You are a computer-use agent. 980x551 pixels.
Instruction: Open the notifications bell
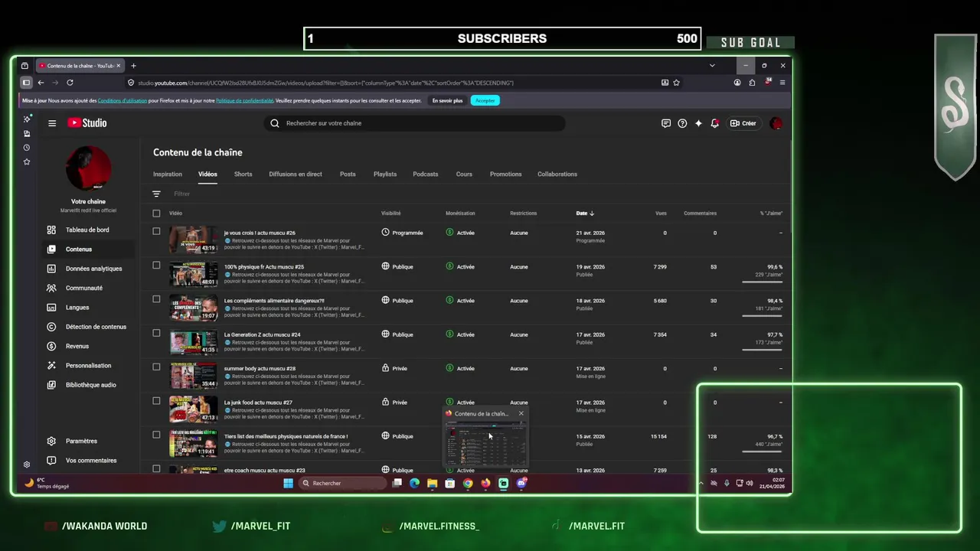[714, 123]
